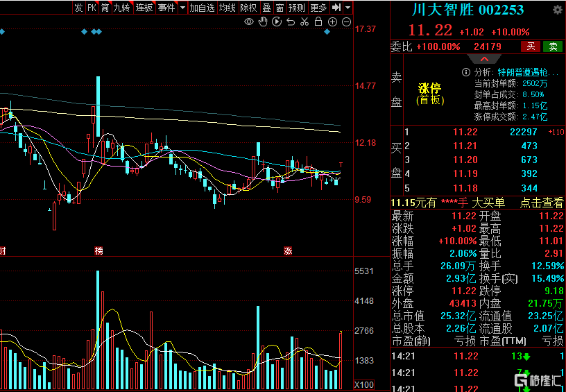Click the X100 volume multiplier label

(364, 384)
